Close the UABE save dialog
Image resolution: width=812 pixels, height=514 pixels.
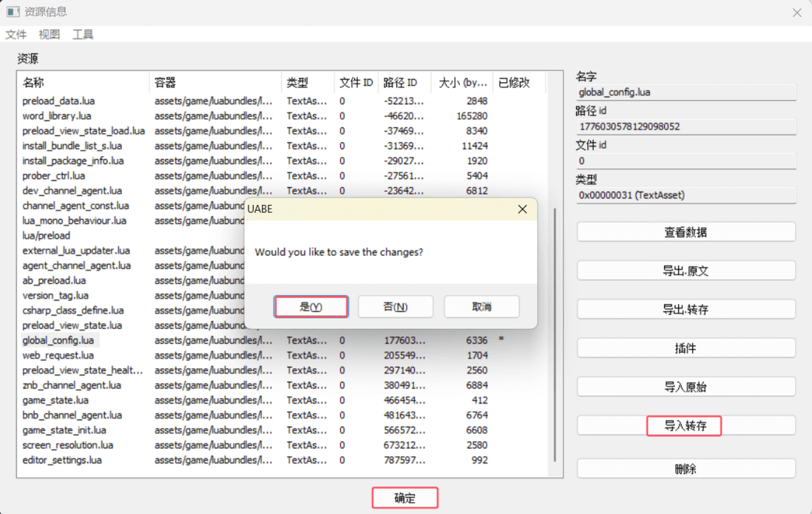(522, 209)
